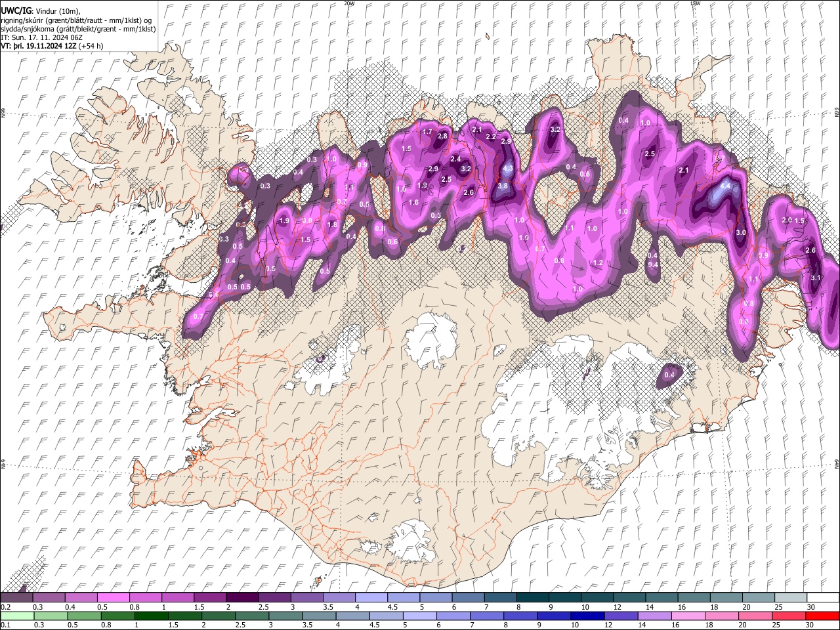Click the 2.4 snowfall value on the map
The width and height of the screenshot is (840, 630).
coord(455,159)
